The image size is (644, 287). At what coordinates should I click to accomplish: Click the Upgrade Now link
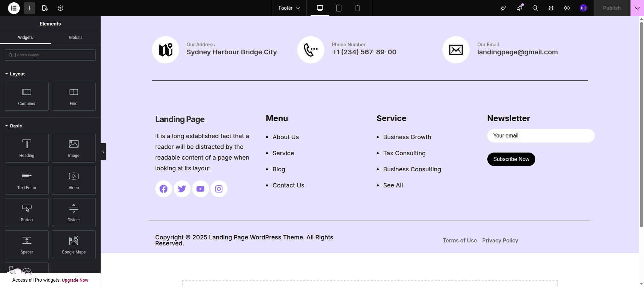click(x=75, y=280)
